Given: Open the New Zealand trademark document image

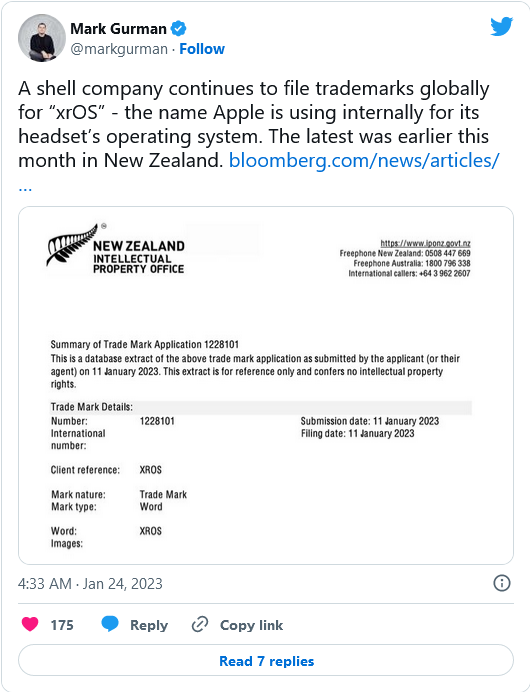Looking at the screenshot, I should click(266, 385).
